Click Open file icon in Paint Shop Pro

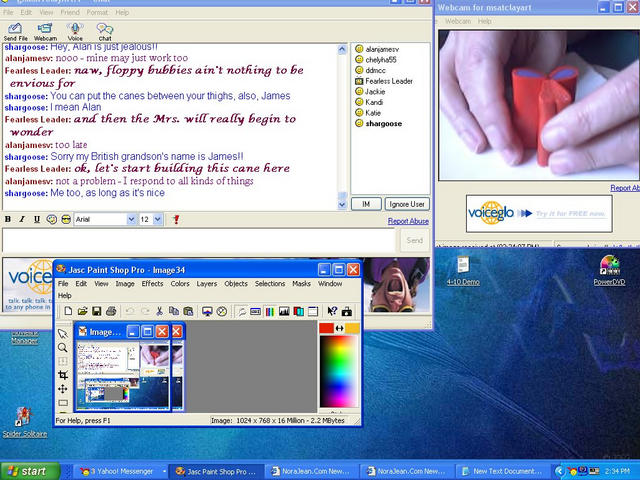pos(82,311)
